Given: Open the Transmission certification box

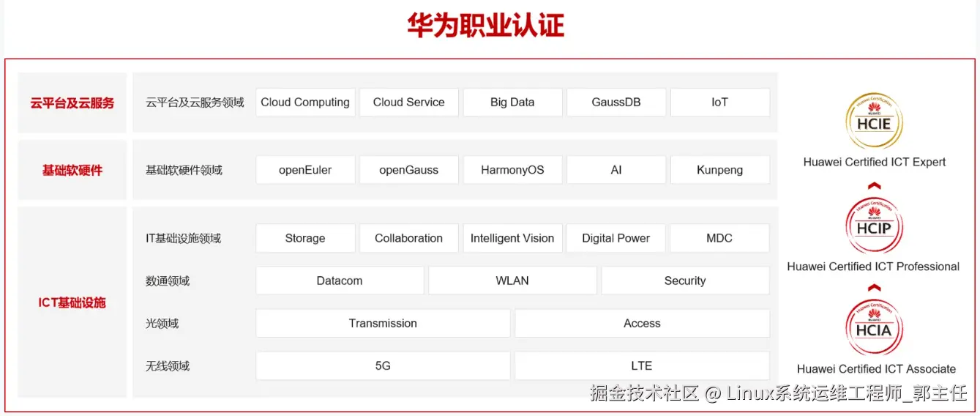Looking at the screenshot, I should tap(383, 323).
